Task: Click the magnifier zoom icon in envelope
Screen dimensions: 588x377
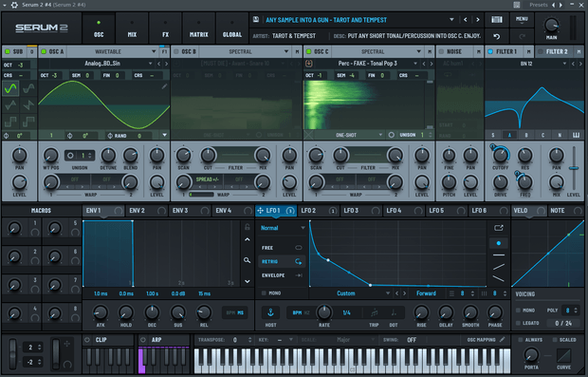Action: coord(247,260)
